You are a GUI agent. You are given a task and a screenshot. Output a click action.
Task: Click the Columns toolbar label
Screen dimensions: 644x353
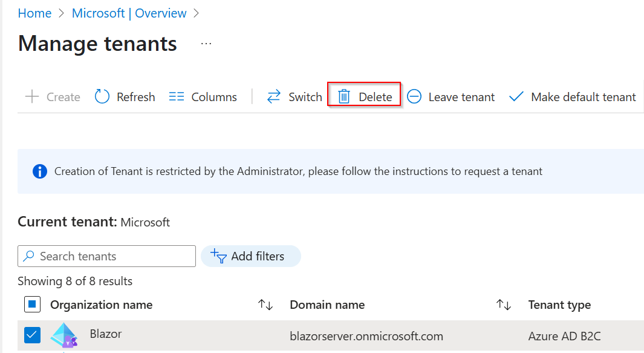(214, 97)
